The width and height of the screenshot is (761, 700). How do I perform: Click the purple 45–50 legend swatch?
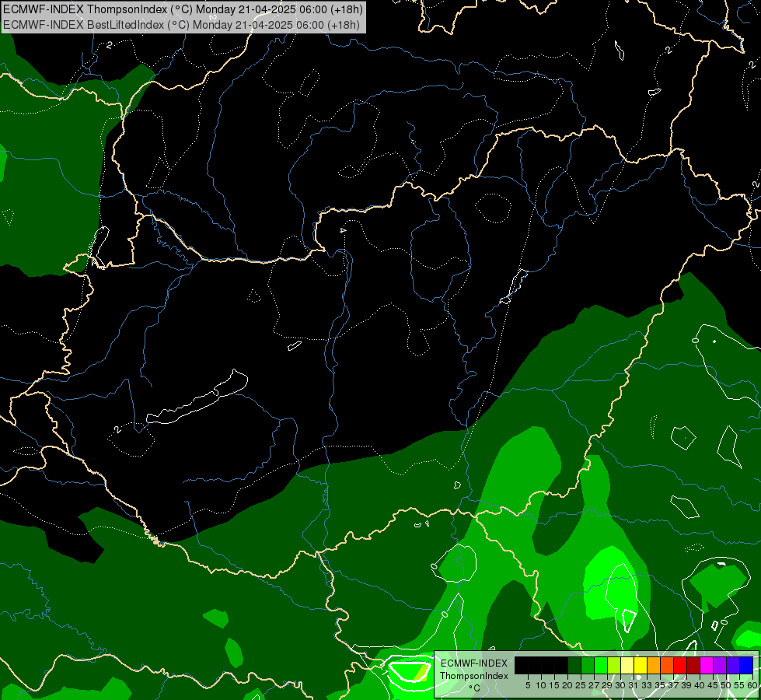[x=721, y=665]
